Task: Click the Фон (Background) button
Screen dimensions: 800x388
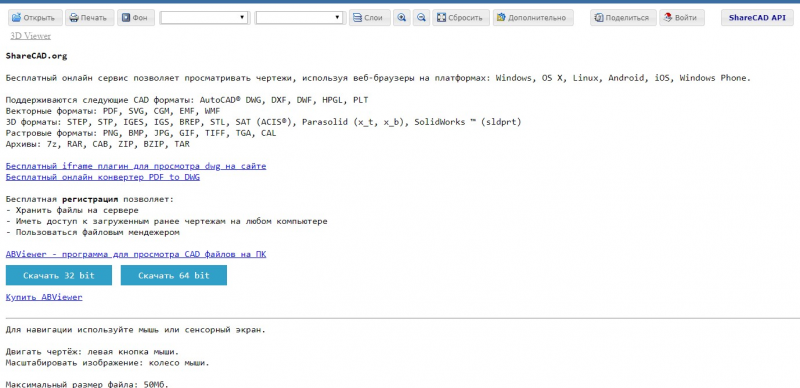Action: [135, 18]
